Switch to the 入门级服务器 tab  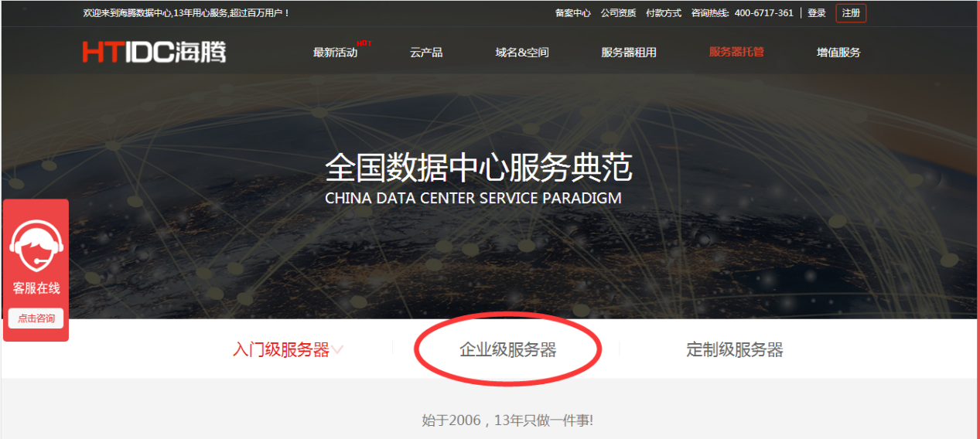[281, 350]
